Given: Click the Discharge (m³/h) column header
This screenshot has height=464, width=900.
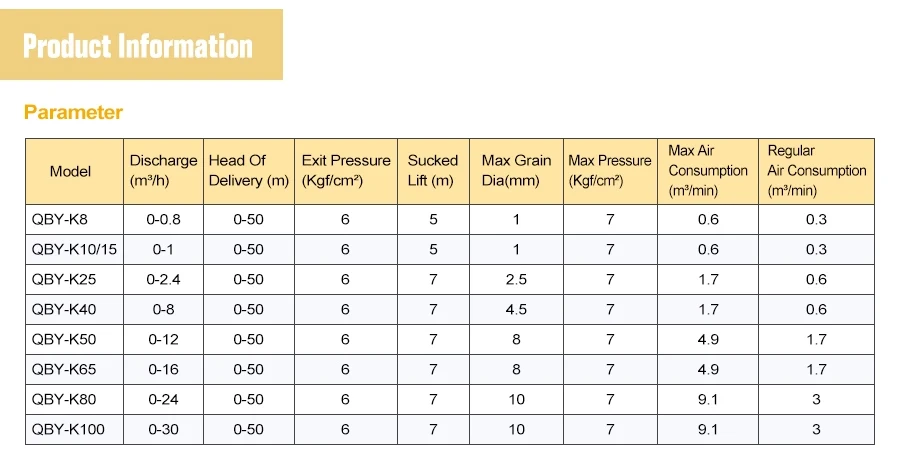Looking at the screenshot, I should pos(164,171).
